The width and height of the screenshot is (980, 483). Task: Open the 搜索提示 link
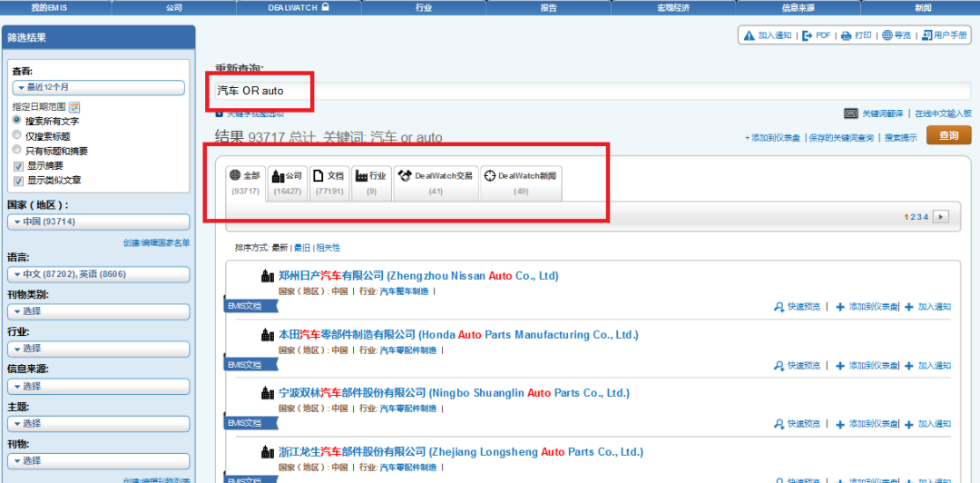pyautogui.click(x=901, y=138)
